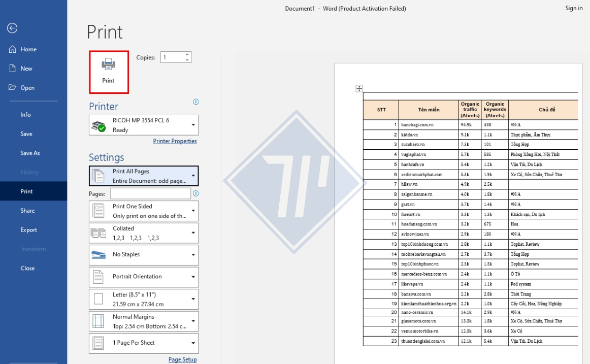Select New in the backstage sidebar

click(26, 69)
